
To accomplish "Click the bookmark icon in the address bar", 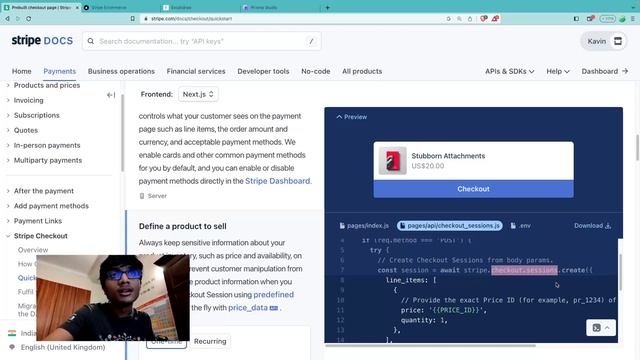I will click(x=133, y=19).
